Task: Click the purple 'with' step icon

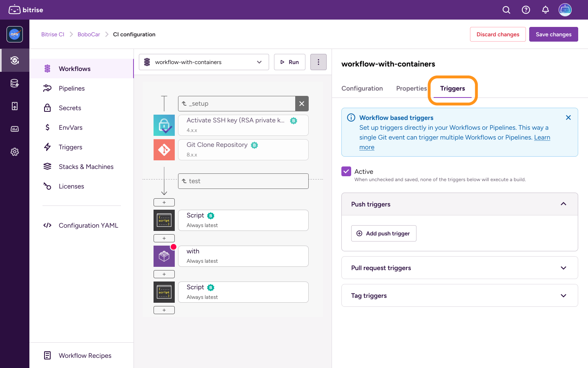Action: (x=164, y=256)
